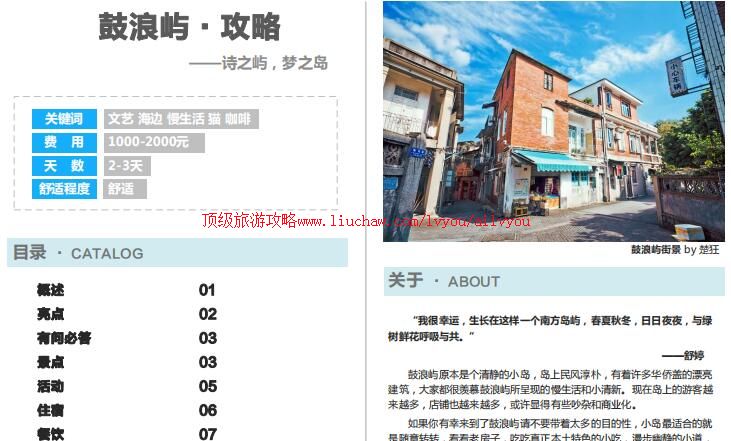
Task: Click the 文艺 海边 慢生活 keywords value
Action: click(180, 119)
